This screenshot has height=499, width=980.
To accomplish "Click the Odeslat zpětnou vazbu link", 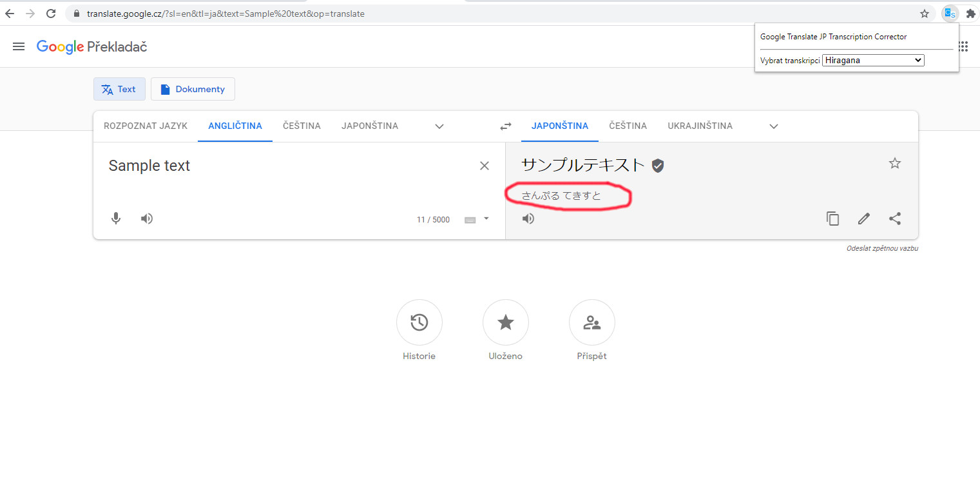I will tap(882, 248).
